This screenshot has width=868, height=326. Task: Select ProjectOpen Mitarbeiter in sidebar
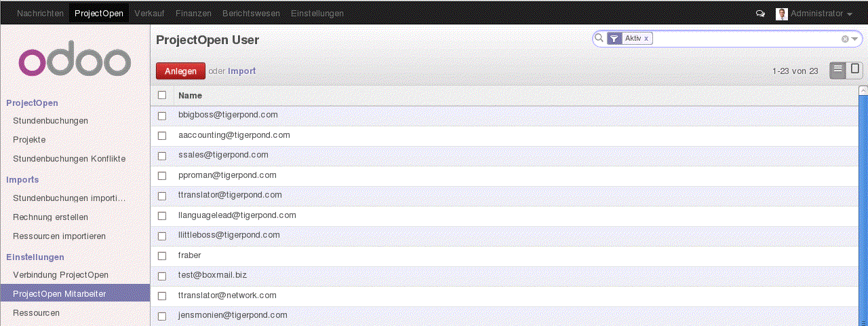[x=75, y=293]
